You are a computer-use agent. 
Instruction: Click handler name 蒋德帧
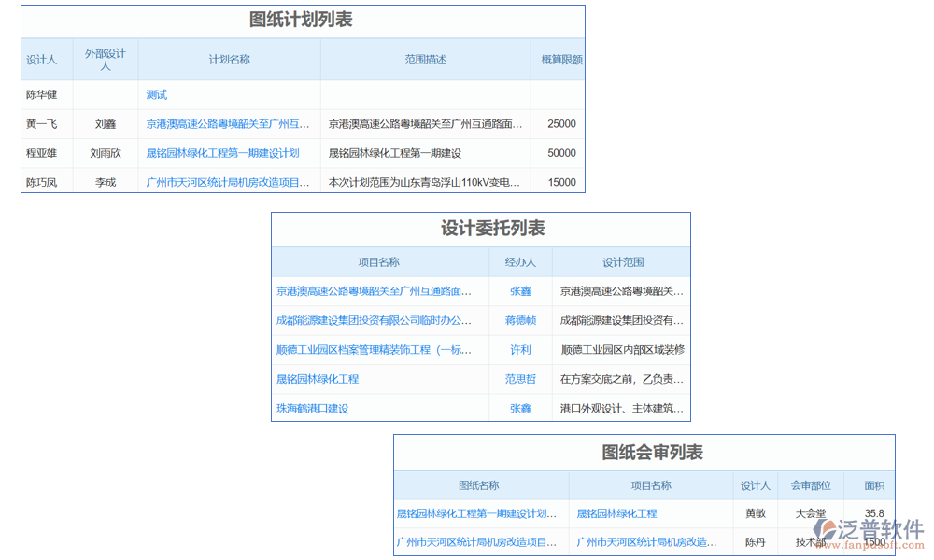(x=520, y=320)
